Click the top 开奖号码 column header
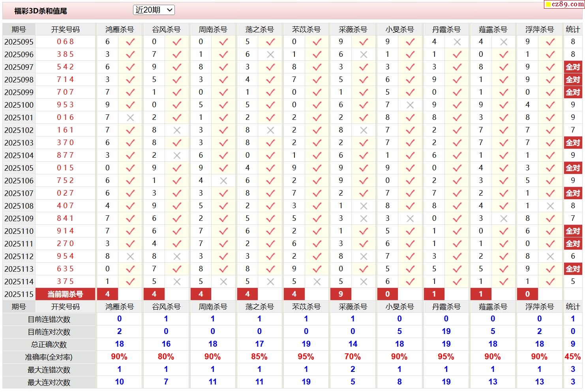The width and height of the screenshot is (585, 392). [x=65, y=30]
